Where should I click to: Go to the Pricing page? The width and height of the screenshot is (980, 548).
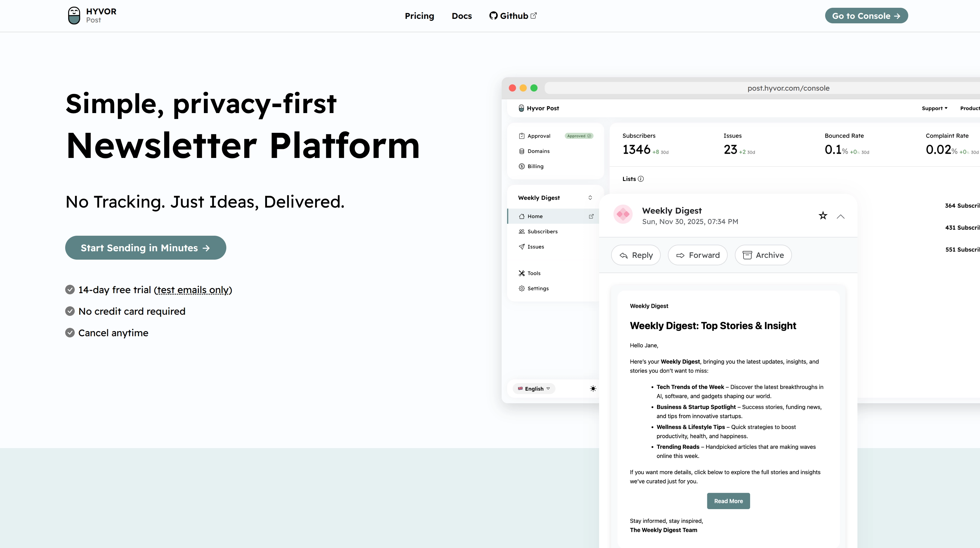point(419,16)
